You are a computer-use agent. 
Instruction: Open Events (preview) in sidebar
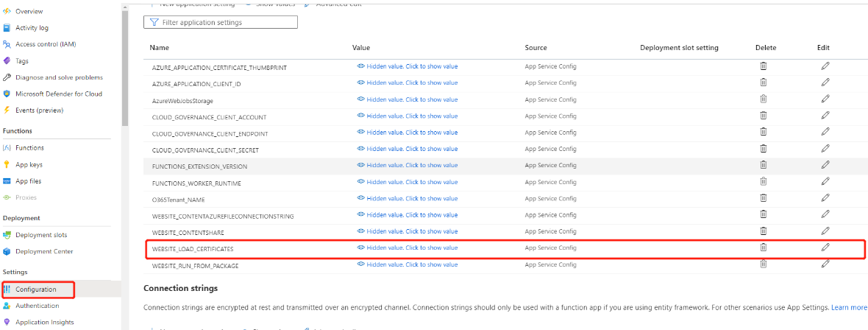click(39, 110)
